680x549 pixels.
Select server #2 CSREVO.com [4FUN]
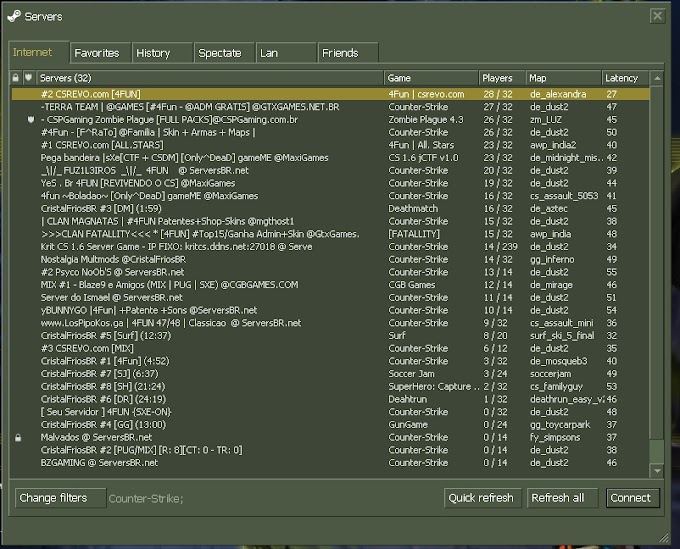pos(330,94)
